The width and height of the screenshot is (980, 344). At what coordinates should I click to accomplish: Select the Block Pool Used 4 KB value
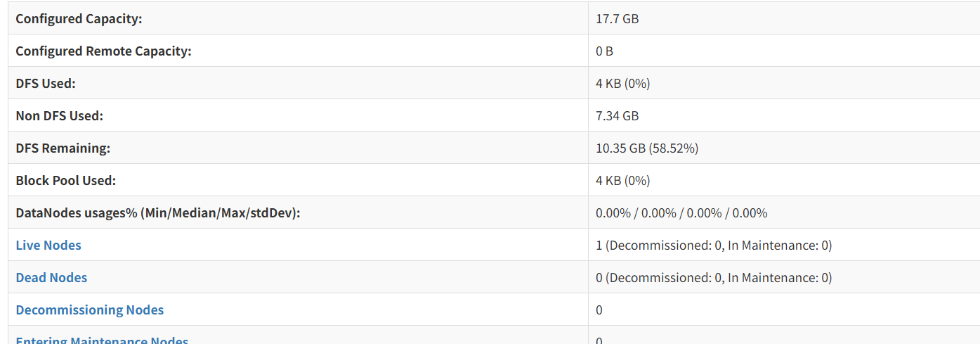click(x=622, y=181)
